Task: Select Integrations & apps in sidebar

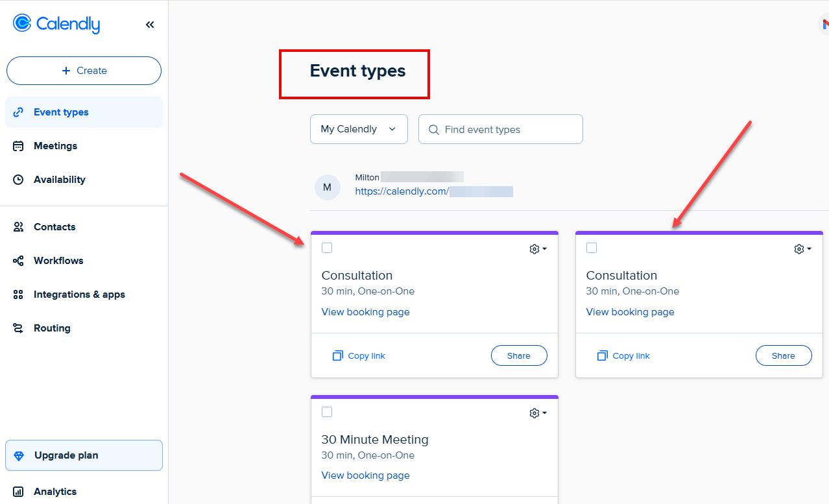Action: tap(79, 294)
